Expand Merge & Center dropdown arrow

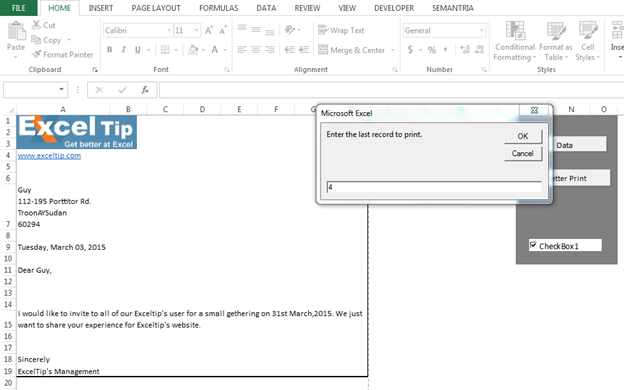point(392,50)
